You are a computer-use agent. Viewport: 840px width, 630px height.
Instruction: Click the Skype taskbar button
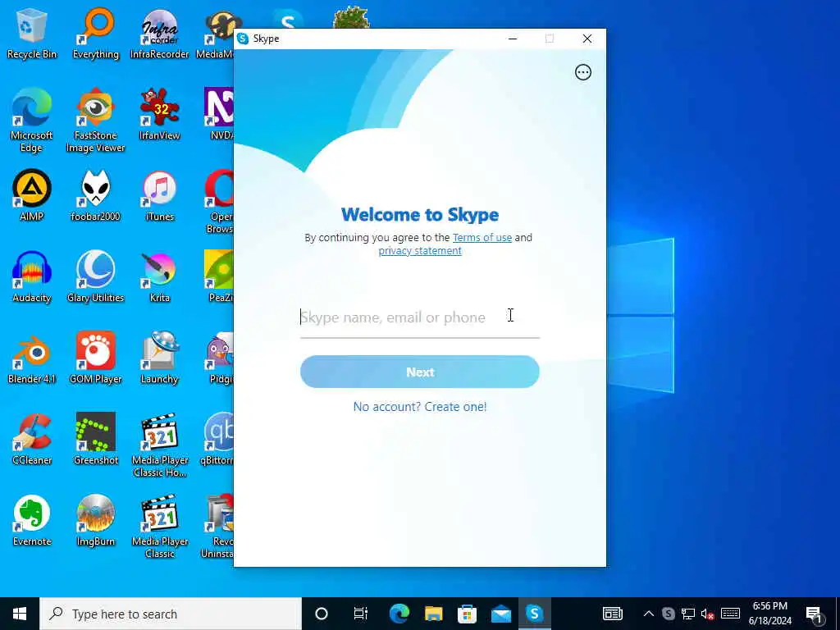point(535,614)
